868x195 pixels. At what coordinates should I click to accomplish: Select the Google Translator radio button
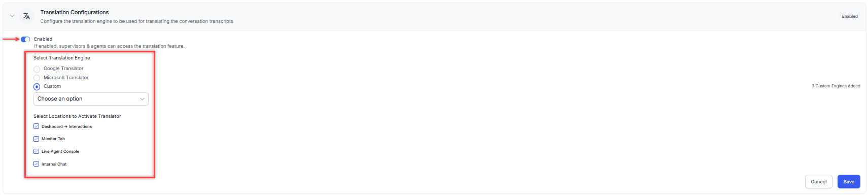point(37,69)
